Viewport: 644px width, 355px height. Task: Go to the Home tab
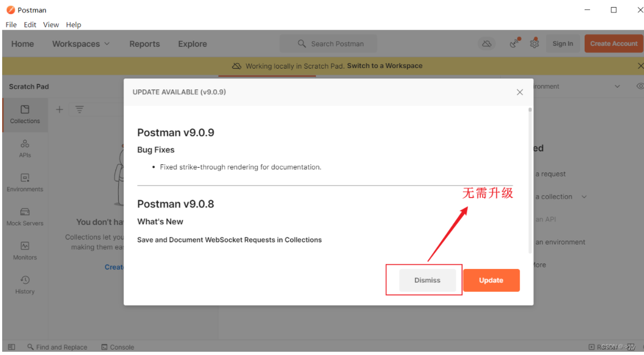coord(22,44)
